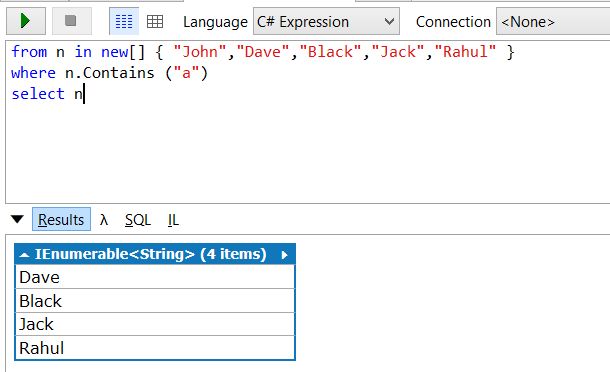Click the "John" string in the code editor
Image resolution: width=610 pixels, height=372 pixels.
point(200,52)
